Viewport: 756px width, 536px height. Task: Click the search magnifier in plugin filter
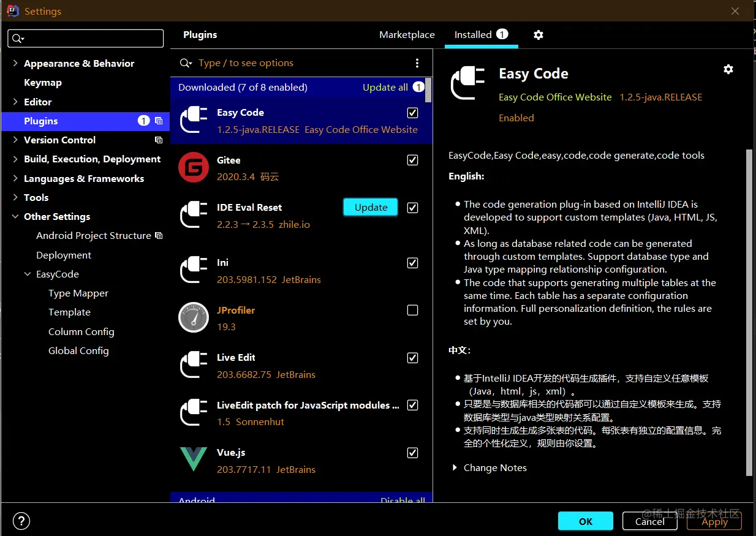(x=186, y=63)
